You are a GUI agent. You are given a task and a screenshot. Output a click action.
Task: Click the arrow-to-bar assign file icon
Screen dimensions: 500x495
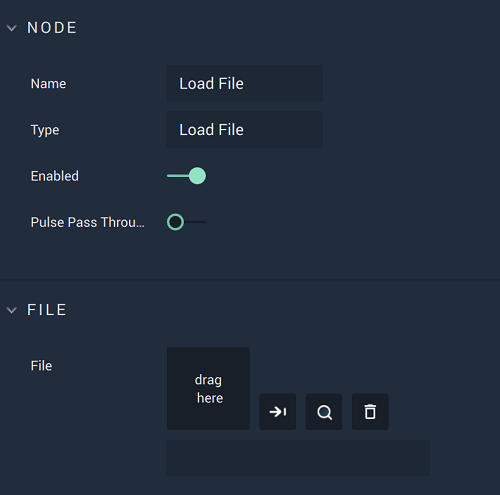tap(278, 412)
